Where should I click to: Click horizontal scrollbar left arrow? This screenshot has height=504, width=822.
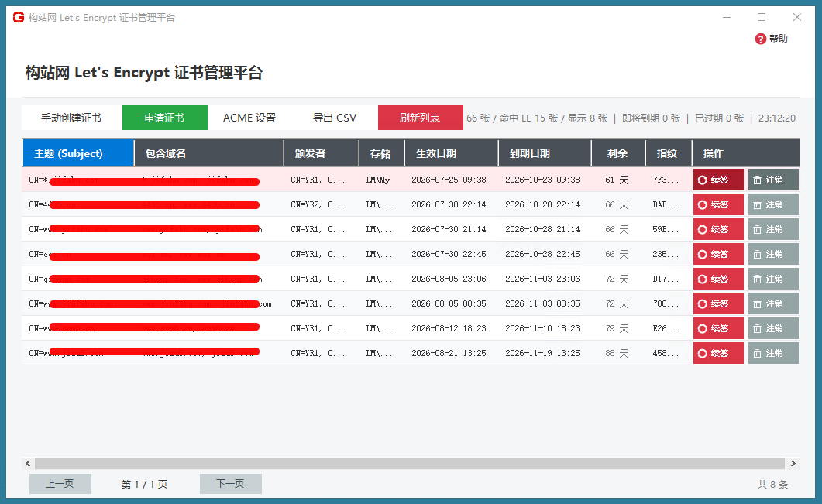click(x=28, y=463)
